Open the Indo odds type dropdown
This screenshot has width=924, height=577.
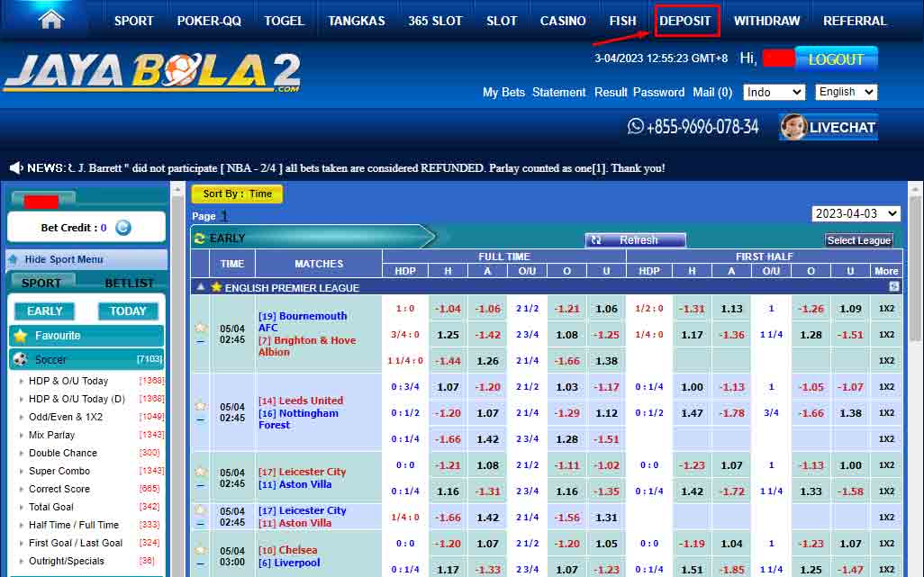(774, 92)
